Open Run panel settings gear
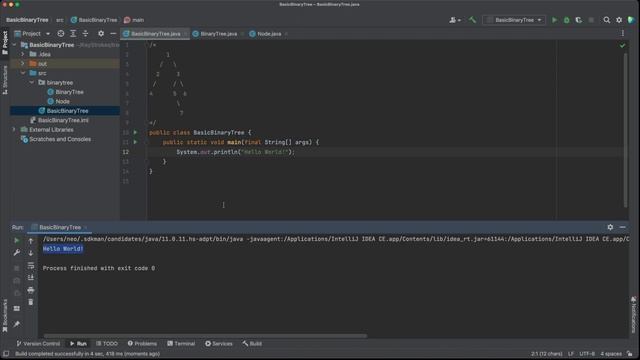This screenshot has height=360, width=640. [x=610, y=227]
